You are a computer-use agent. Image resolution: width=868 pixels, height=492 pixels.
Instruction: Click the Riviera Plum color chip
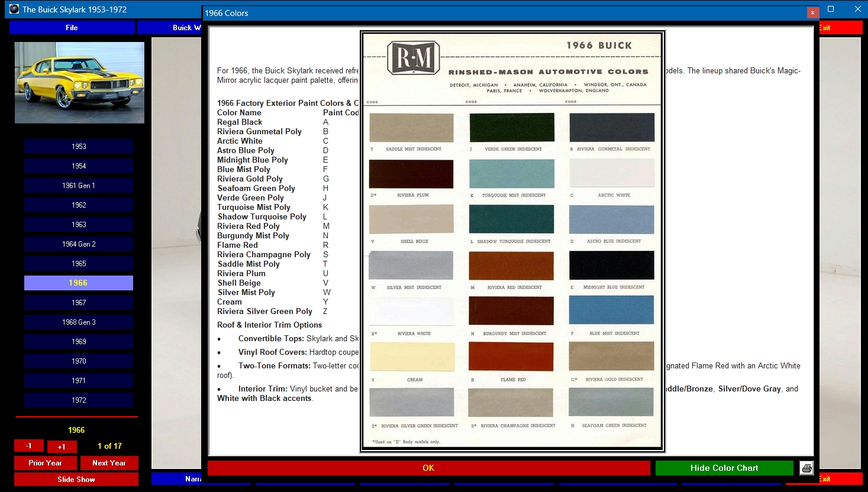point(411,174)
